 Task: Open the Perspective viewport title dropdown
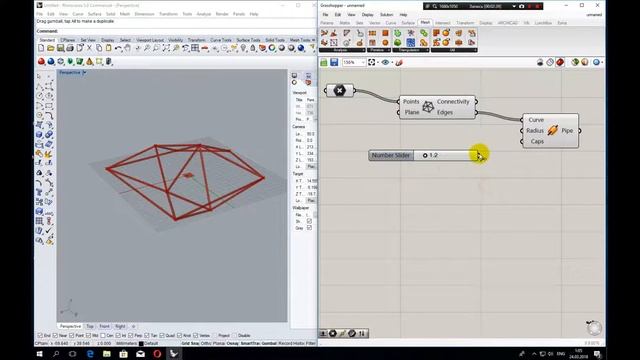click(84, 72)
